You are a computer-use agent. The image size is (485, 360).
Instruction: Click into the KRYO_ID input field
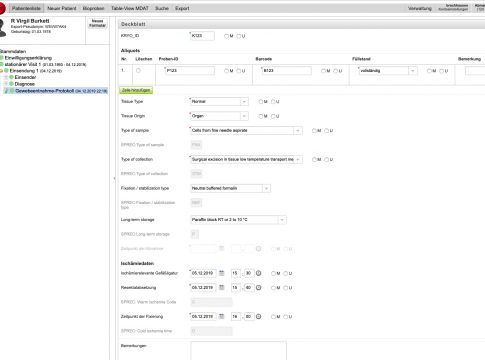click(x=202, y=36)
